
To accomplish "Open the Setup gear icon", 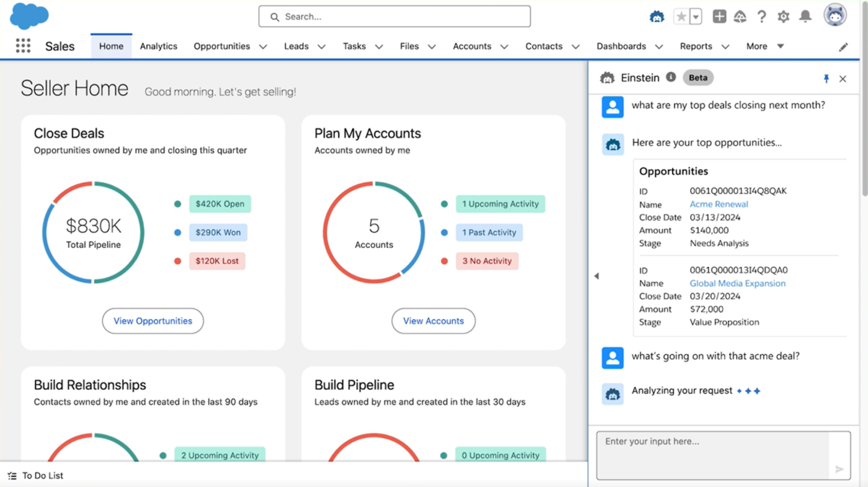I will tap(784, 17).
